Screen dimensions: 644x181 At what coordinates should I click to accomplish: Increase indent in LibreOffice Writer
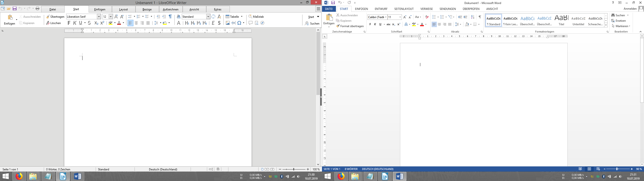click(158, 16)
